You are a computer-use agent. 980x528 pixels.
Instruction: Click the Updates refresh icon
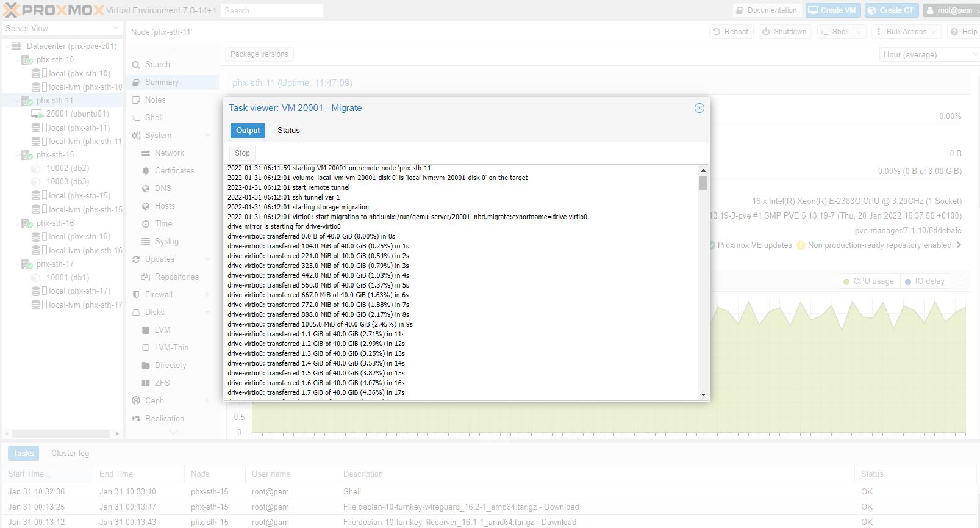pos(136,259)
